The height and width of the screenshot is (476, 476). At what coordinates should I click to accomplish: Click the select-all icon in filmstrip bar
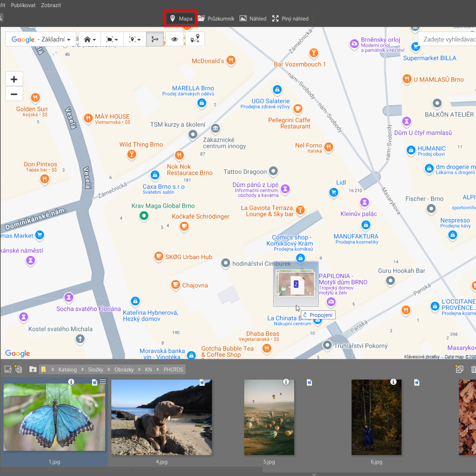[x=459, y=369]
